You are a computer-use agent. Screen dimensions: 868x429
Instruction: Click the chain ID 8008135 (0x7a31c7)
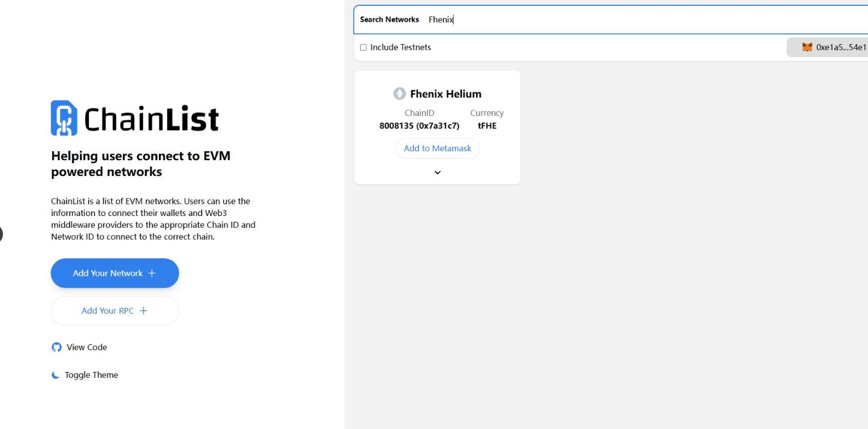(420, 125)
